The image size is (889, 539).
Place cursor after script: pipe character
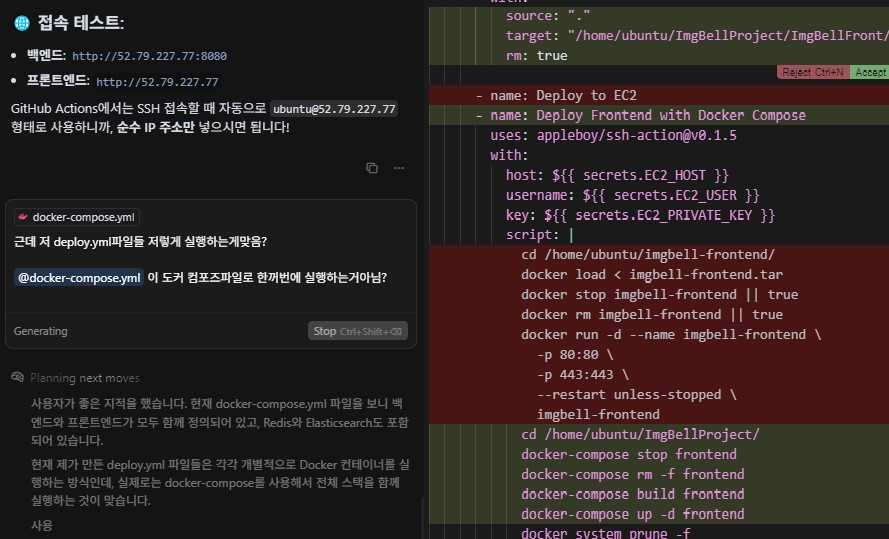coord(573,235)
